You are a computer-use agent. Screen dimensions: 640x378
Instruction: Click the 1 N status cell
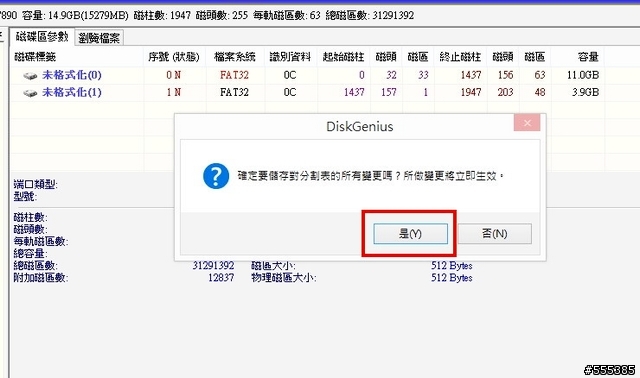(173, 92)
